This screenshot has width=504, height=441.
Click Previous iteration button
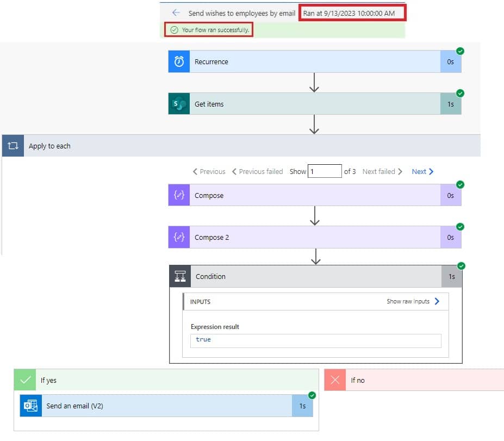(209, 172)
